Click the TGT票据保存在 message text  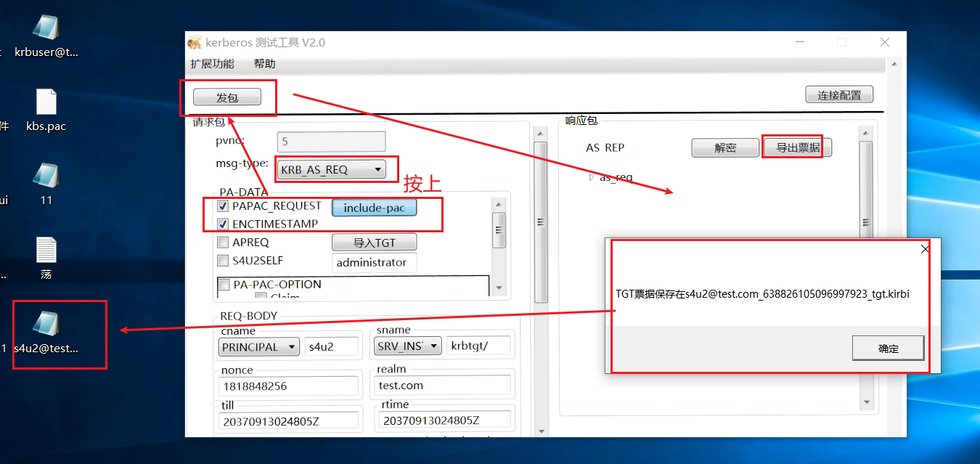(x=762, y=294)
